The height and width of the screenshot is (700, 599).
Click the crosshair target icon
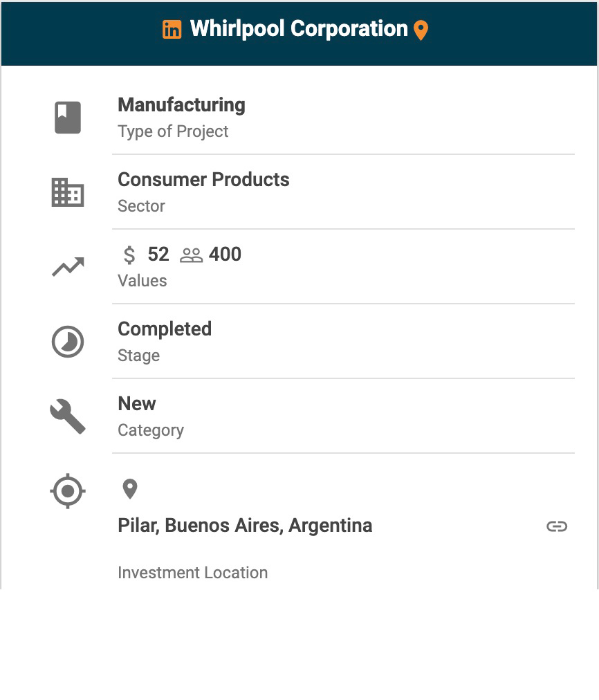point(68,492)
